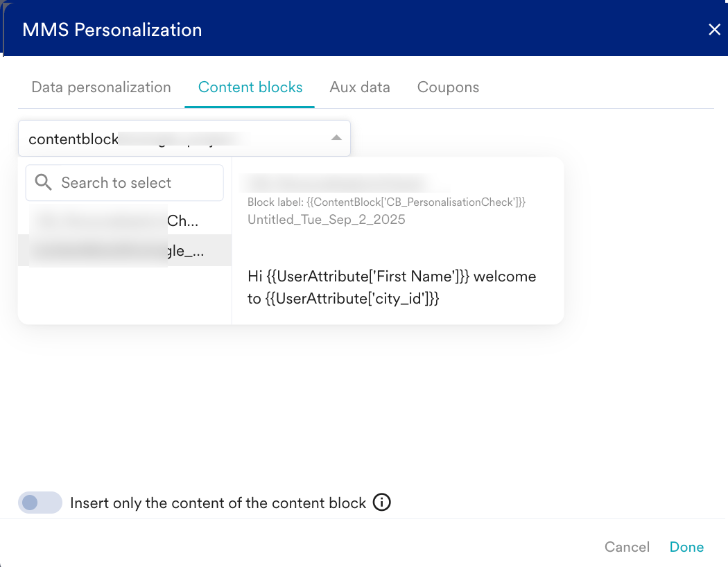Select the Content blocks tab
Viewport: 728px width, 567px height.
coord(250,87)
